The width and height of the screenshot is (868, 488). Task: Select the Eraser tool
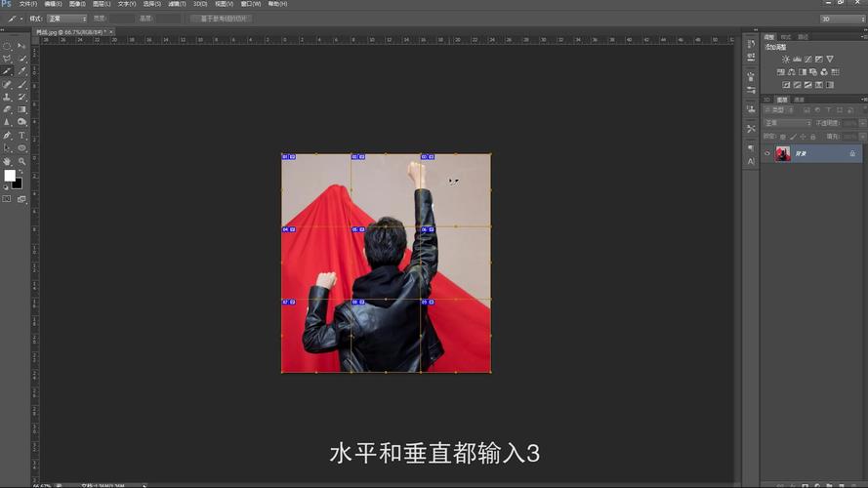point(7,109)
